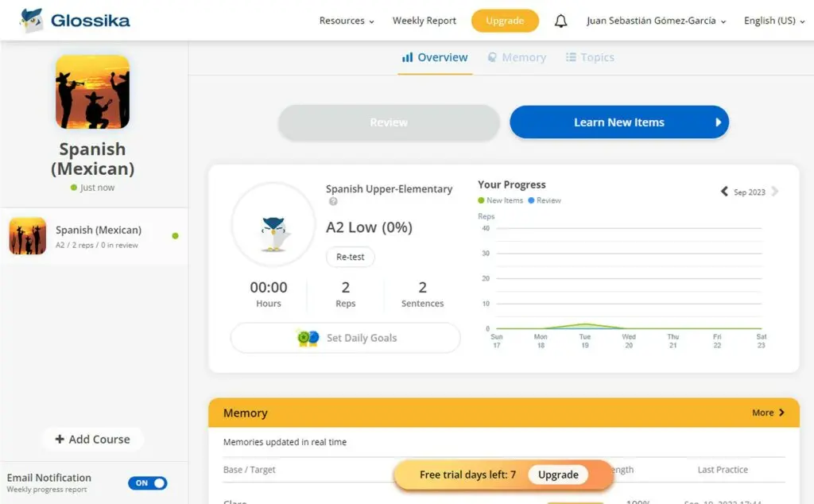The width and height of the screenshot is (814, 504).
Task: Open the Resources dropdown
Action: tap(347, 21)
